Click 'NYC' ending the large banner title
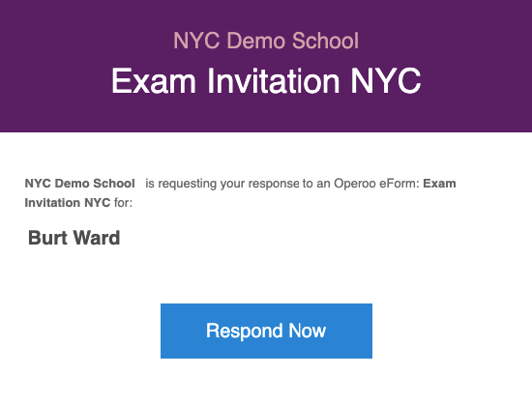Viewport: 532px width, 404px height. tap(386, 80)
